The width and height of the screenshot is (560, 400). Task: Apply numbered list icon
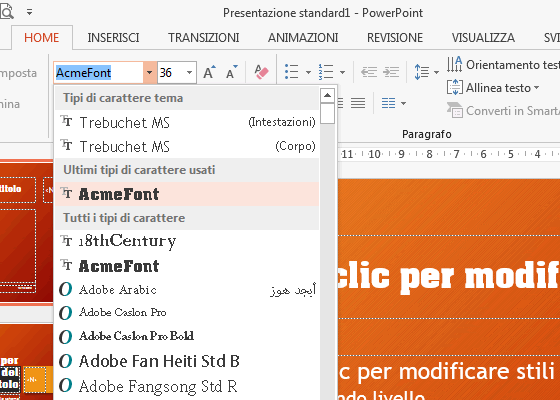326,72
